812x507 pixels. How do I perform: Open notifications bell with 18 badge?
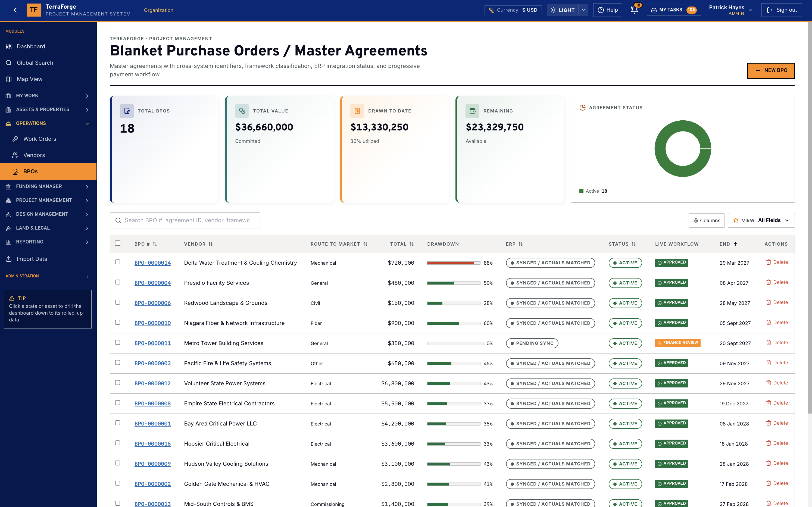(634, 10)
